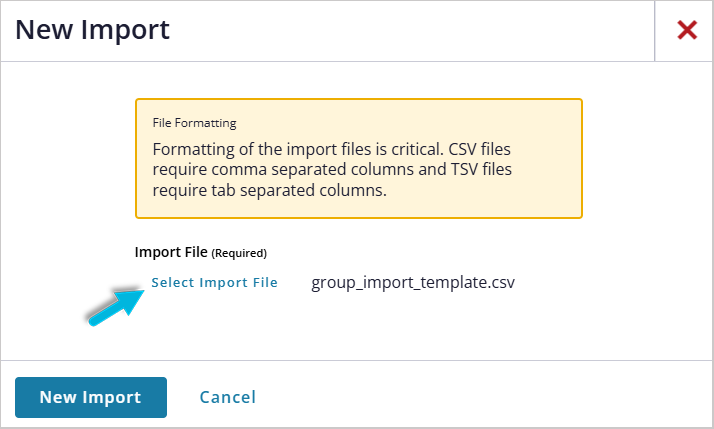Viewport: 714px width, 429px height.
Task: Click the word 'Import' in the dialog title
Action: (x=126, y=30)
